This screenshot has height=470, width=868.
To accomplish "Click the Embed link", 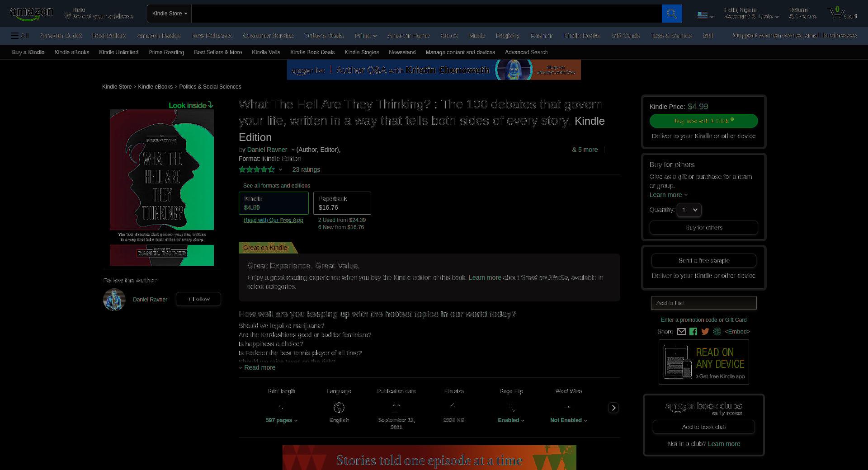I will [x=737, y=332].
